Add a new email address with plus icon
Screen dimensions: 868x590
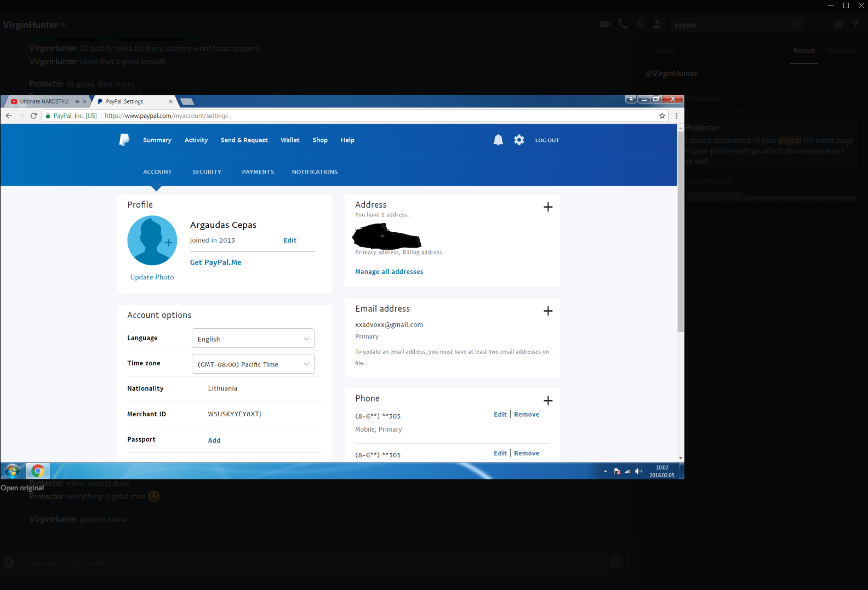click(548, 311)
